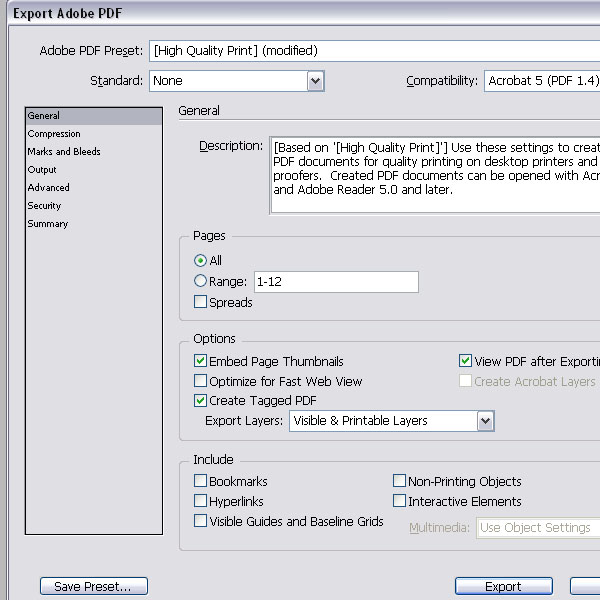Image resolution: width=600 pixels, height=600 pixels.
Task: Check Interactive Elements option
Action: [399, 501]
